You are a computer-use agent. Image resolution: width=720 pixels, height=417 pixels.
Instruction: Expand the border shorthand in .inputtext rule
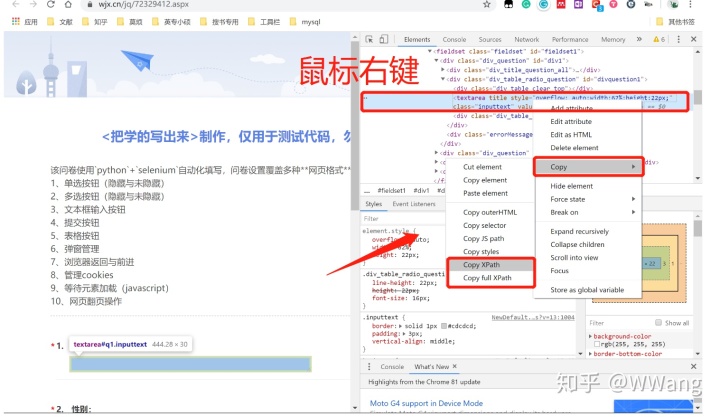(x=400, y=326)
